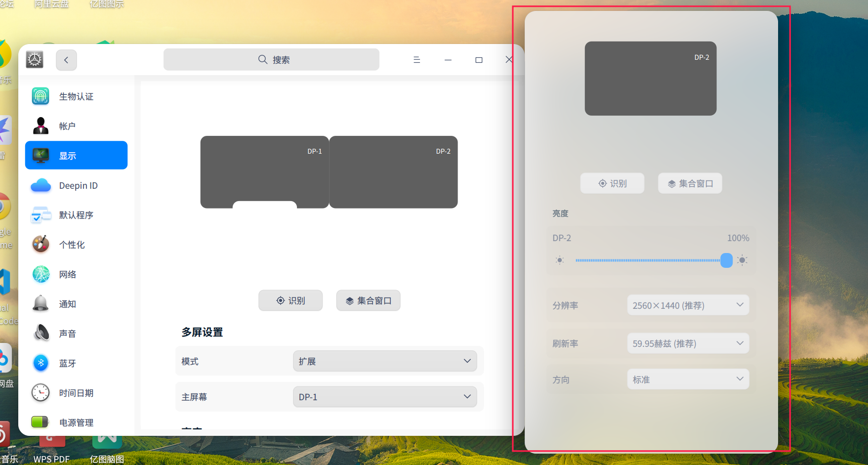Click 集合窗口 in the Control Center window
The image size is (868, 465).
point(368,300)
